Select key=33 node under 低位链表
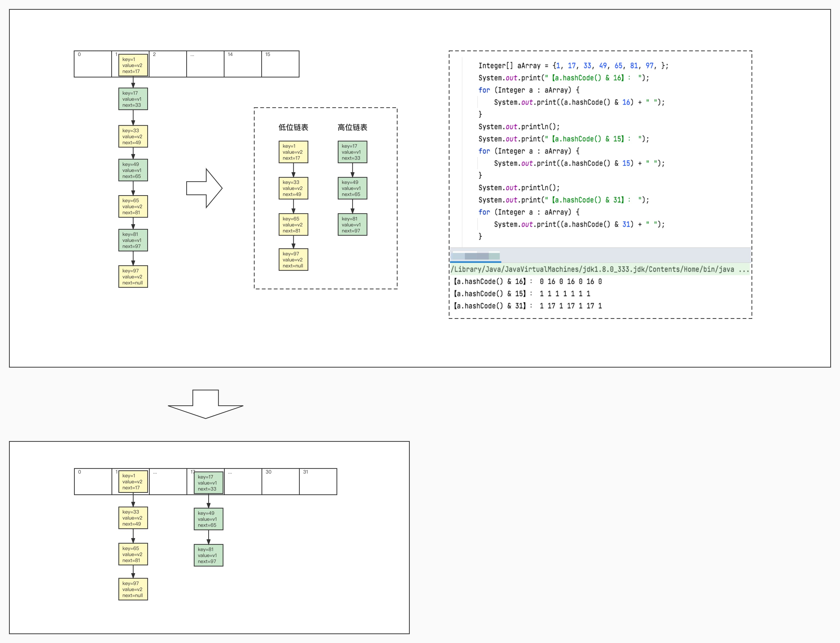 (x=293, y=188)
